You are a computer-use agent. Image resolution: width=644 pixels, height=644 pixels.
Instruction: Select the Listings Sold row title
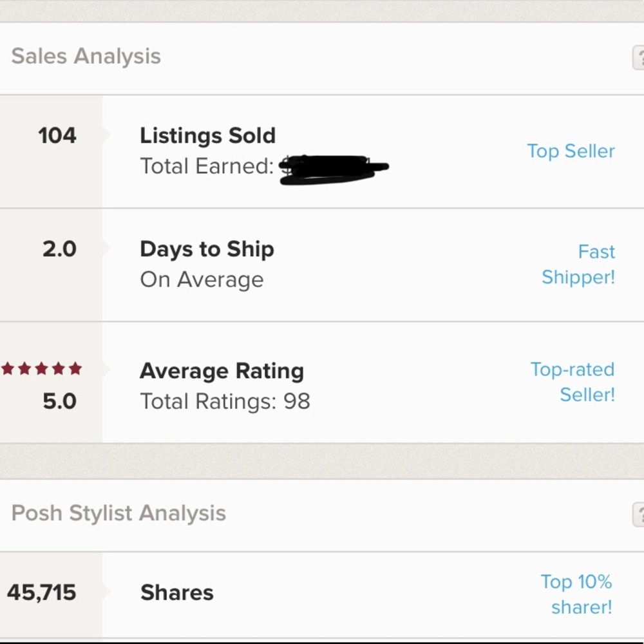[x=207, y=136]
